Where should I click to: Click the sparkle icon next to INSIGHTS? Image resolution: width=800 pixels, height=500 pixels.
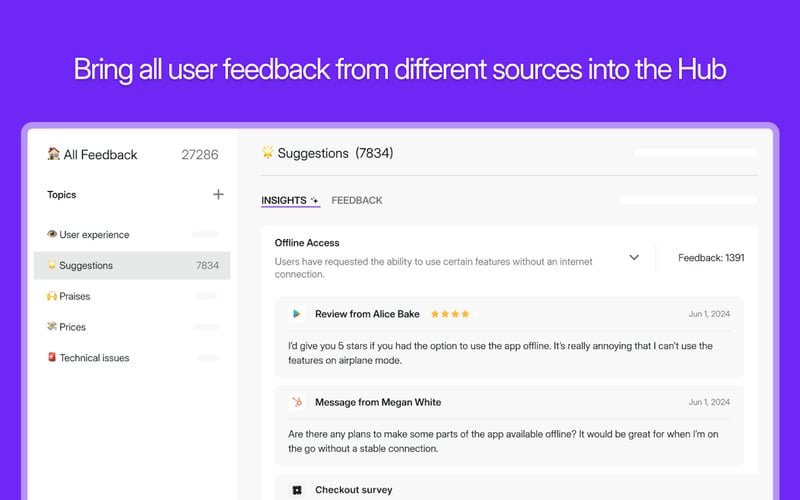pos(314,201)
